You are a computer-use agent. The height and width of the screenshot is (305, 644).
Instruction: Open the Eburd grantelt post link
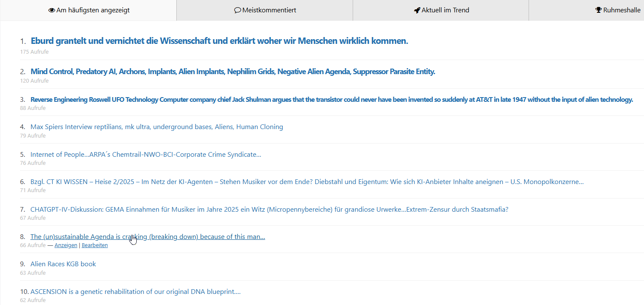click(x=219, y=41)
